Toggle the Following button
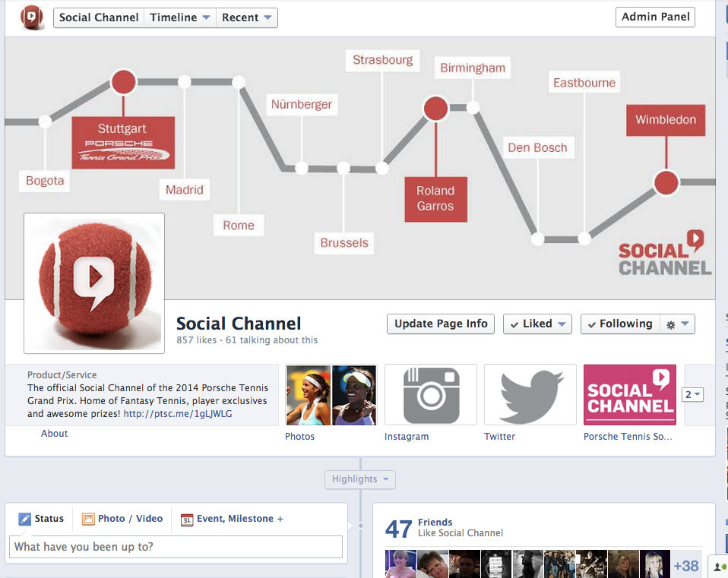This screenshot has height=578, width=728. (620, 324)
